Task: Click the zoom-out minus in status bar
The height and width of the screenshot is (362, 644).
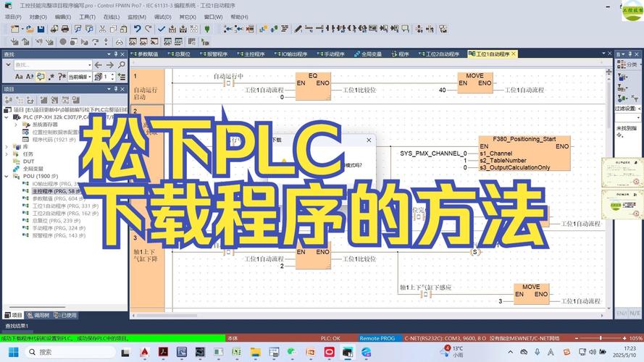Action: [x=577, y=338]
